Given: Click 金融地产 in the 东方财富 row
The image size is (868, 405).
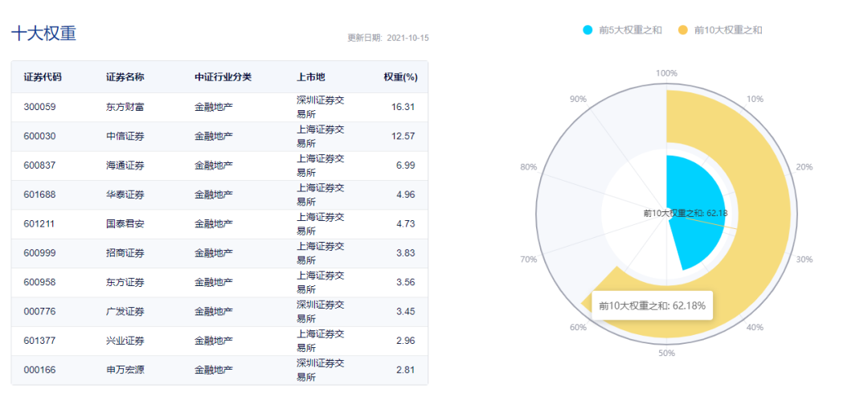Looking at the screenshot, I should 214,107.
